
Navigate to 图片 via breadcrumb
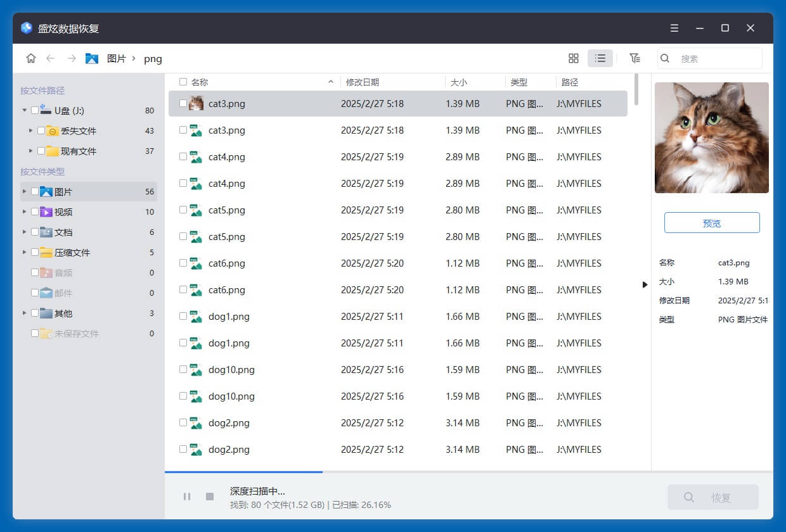117,58
